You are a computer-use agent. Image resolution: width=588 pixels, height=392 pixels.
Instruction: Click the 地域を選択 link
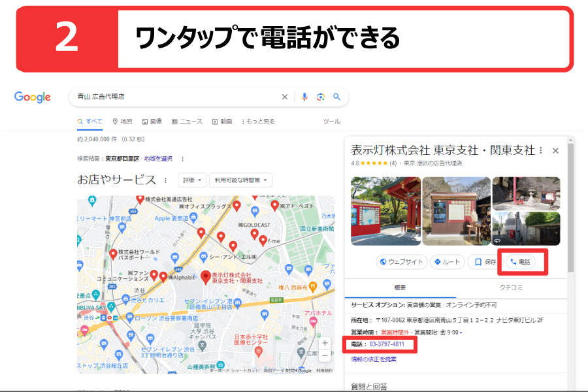pyautogui.click(x=158, y=159)
